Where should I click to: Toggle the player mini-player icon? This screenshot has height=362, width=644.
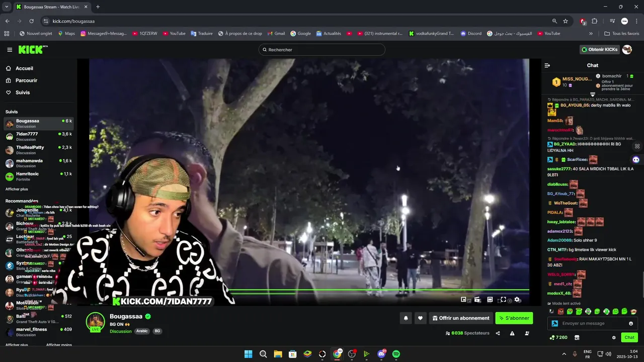pos(464,300)
